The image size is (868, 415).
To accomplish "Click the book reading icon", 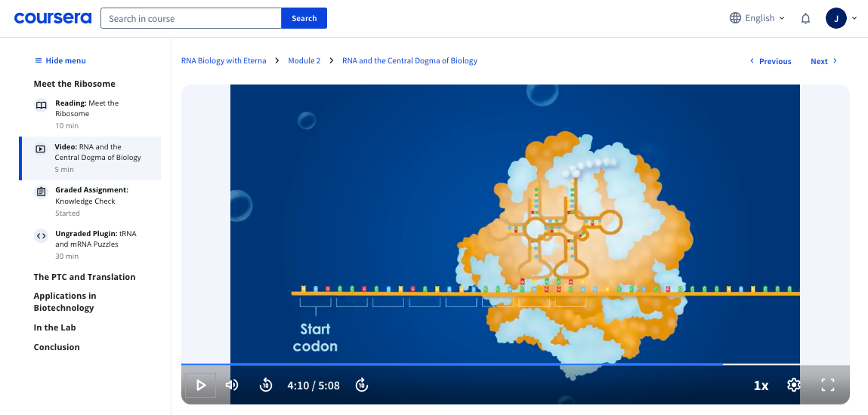I will [x=41, y=105].
